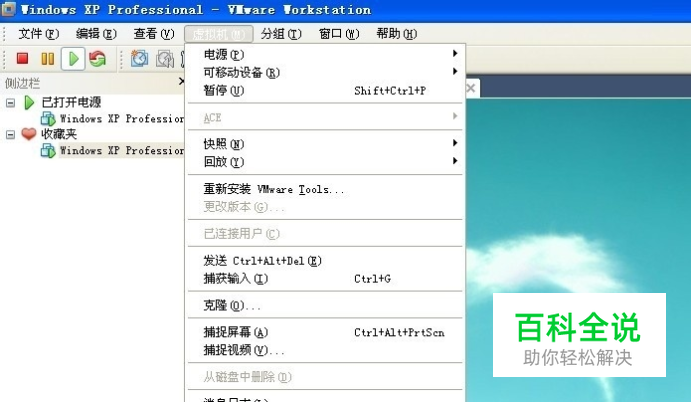Expand the 电源(P) submenu arrow
The image size is (691, 402).
click(455, 53)
